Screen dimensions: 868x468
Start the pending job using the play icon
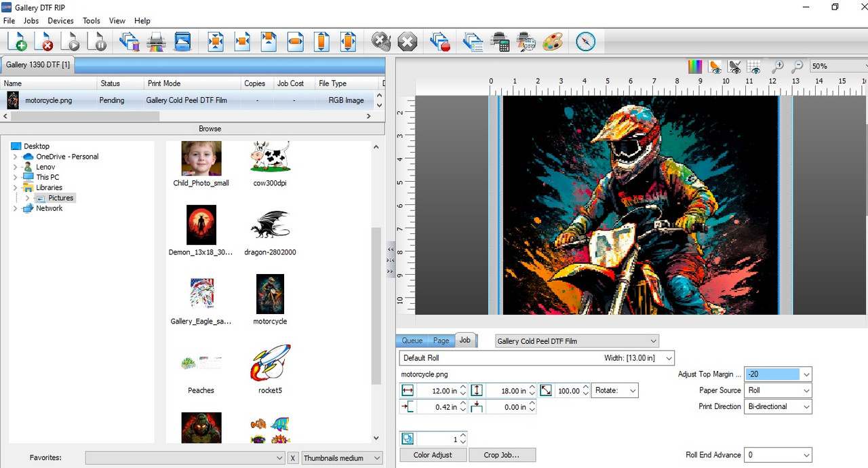pyautogui.click(x=71, y=41)
